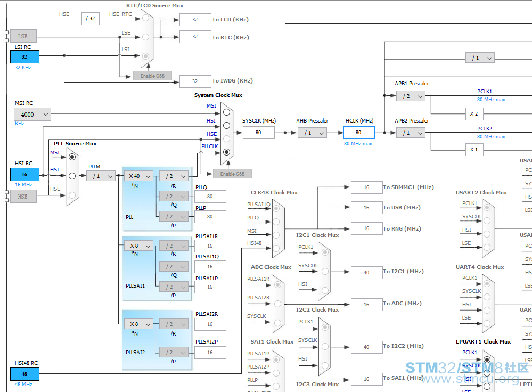This screenshot has height=392, width=532.
Task: Open the PLL /Q divider dropdown
Action: pyautogui.click(x=174, y=196)
